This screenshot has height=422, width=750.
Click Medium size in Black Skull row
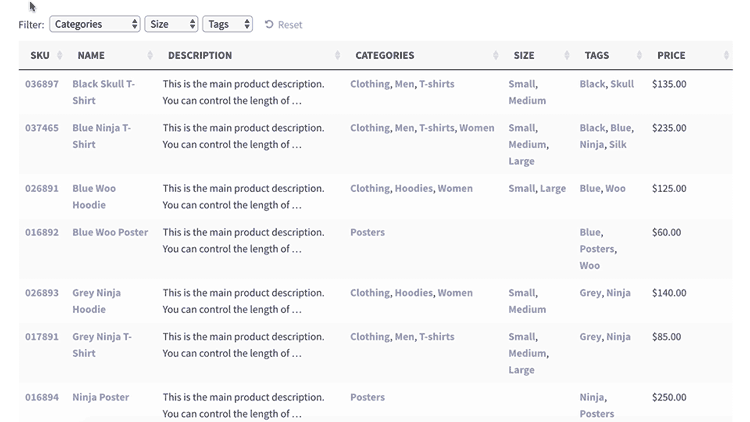pos(527,101)
